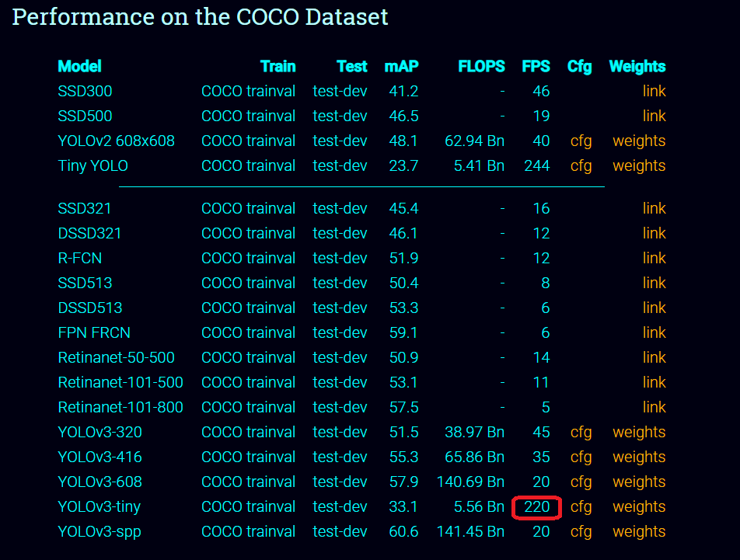
Task: Download the YOLOv2 608x608 weights
Action: [x=639, y=141]
